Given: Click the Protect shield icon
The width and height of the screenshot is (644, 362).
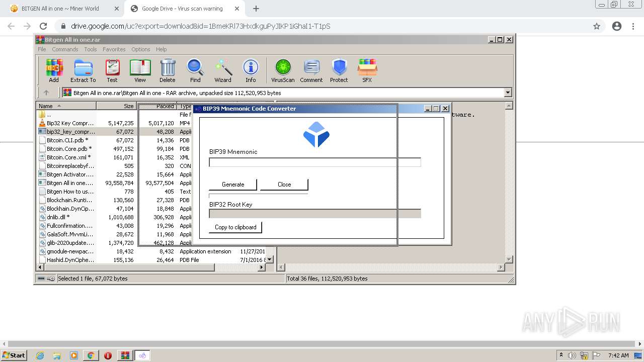Looking at the screenshot, I should (339, 70).
